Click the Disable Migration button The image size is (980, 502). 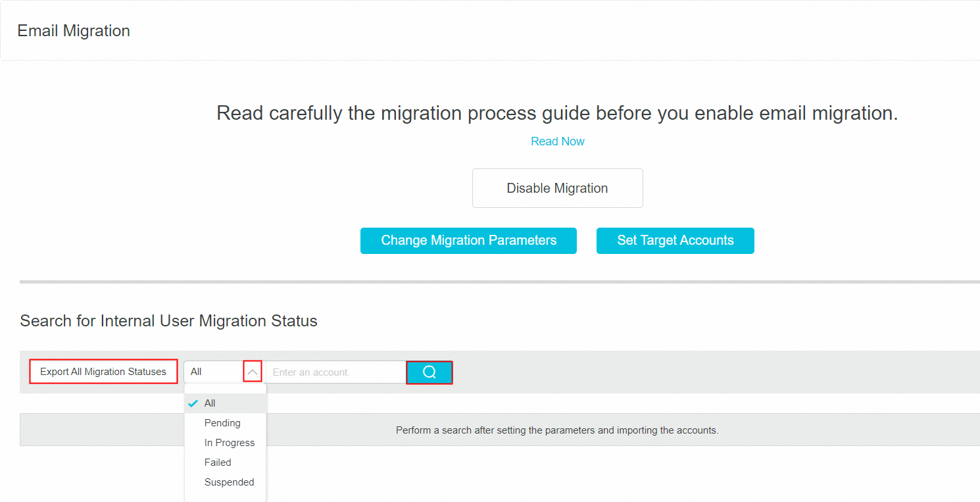pyautogui.click(x=557, y=188)
